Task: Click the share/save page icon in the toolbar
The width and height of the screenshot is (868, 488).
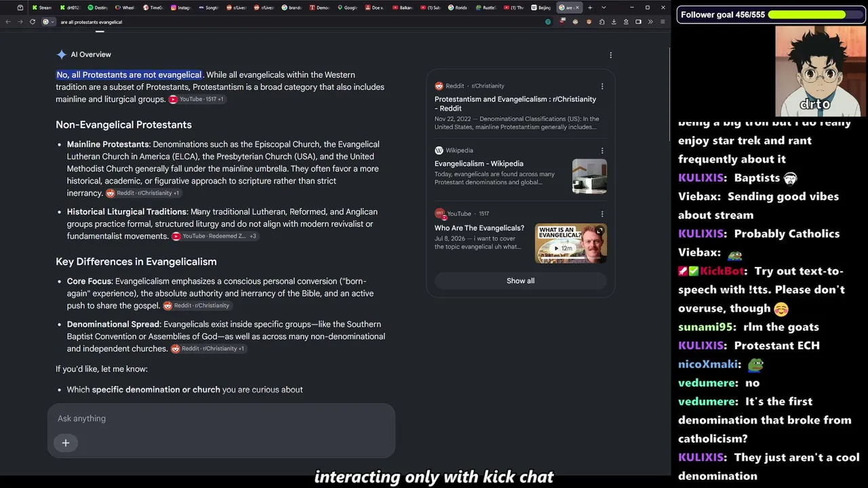Action: (626, 22)
